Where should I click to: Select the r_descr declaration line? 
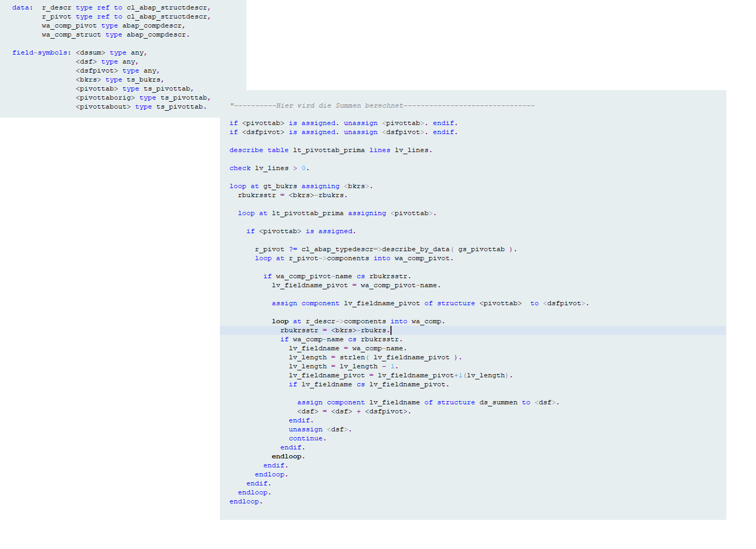(x=126, y=8)
